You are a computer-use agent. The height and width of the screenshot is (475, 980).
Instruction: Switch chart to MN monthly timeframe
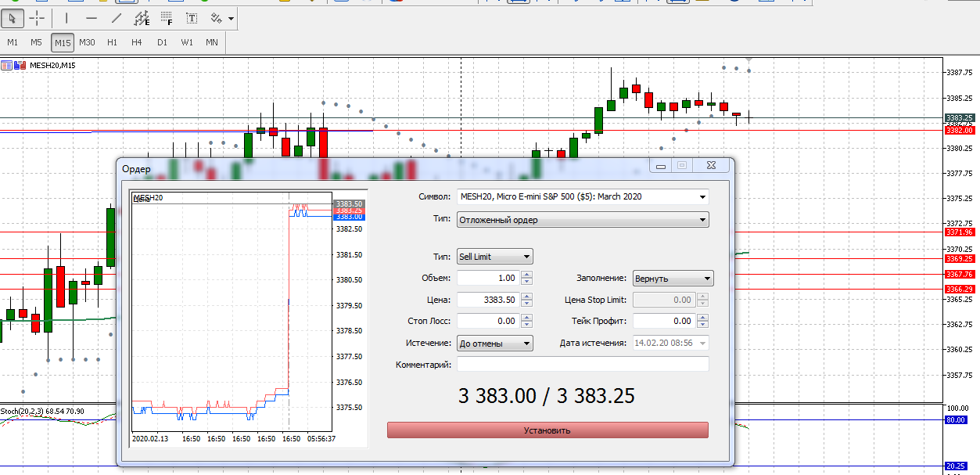212,42
